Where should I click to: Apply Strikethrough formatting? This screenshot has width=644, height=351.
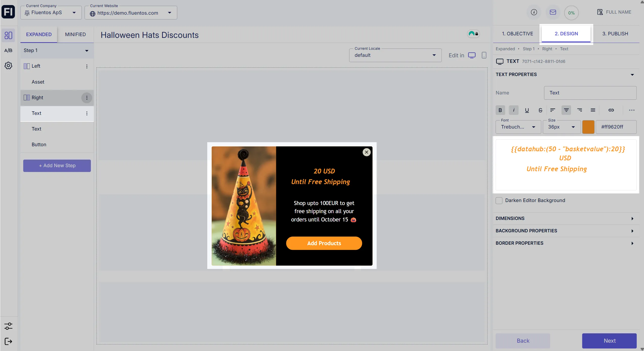540,110
